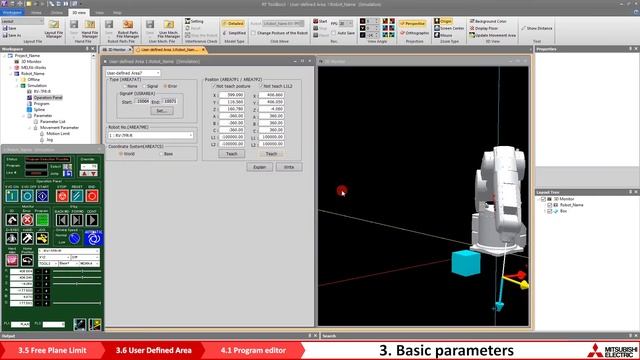Click the RESET button on operation panel
Viewport: 640px width, 360px height.
pyautogui.click(x=77, y=196)
